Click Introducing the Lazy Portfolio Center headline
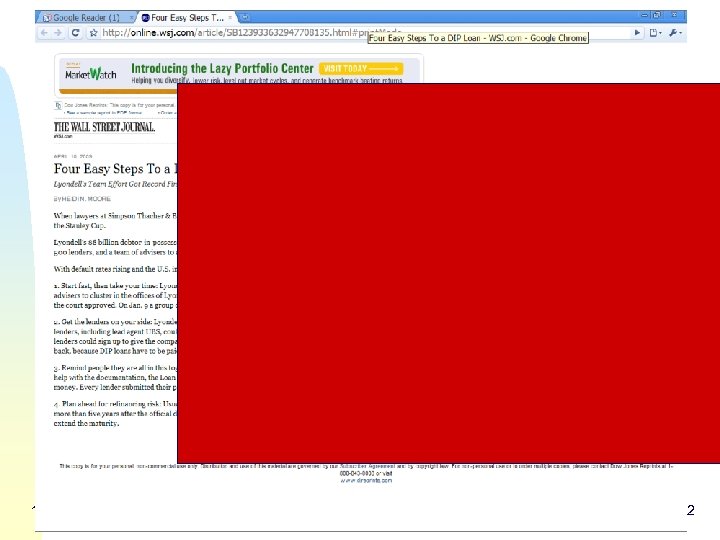The height and width of the screenshot is (540, 720). point(222,68)
